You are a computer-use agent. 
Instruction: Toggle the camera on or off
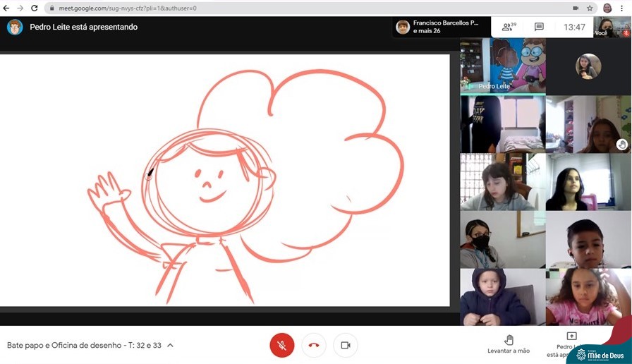click(346, 345)
